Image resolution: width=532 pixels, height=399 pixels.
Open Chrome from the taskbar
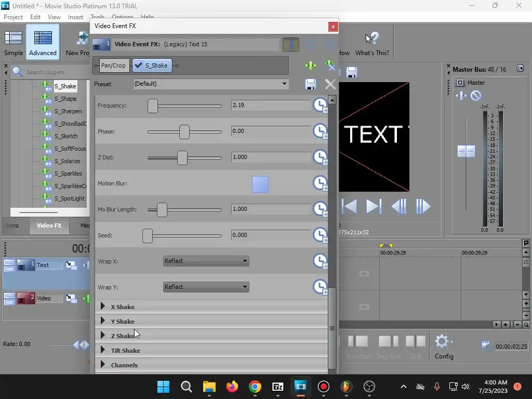[255, 387]
